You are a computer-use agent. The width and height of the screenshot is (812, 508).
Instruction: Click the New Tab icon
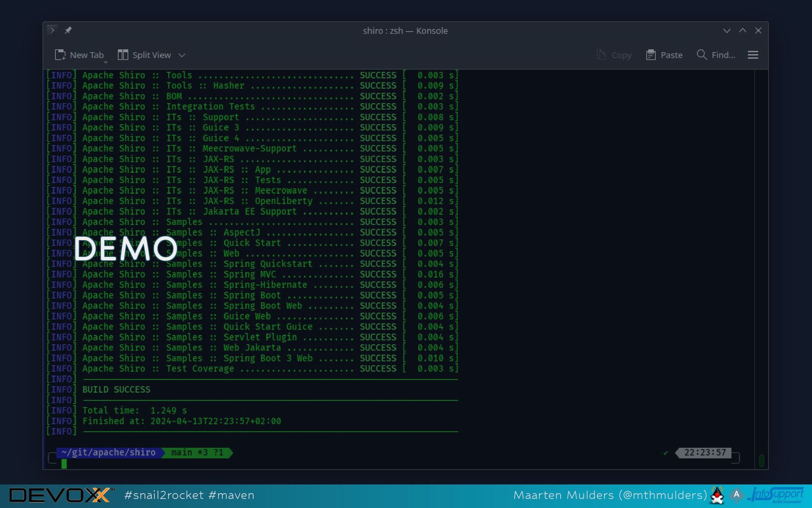click(60, 55)
